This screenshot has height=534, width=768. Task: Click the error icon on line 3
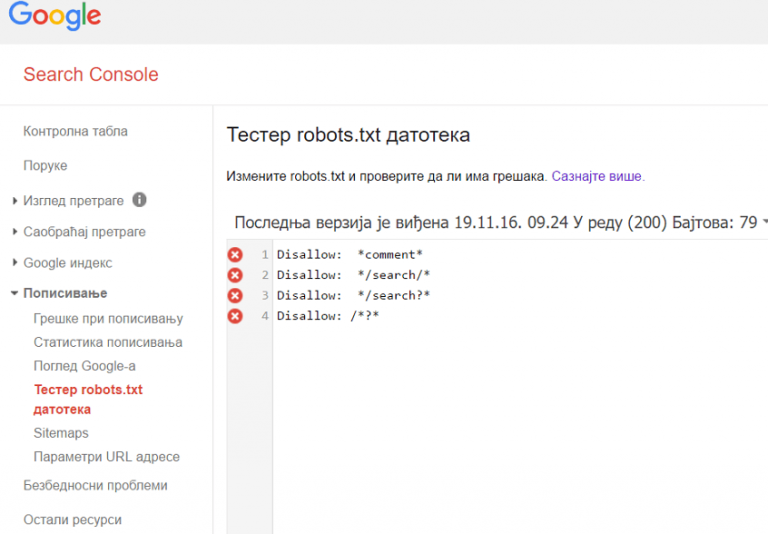235,295
